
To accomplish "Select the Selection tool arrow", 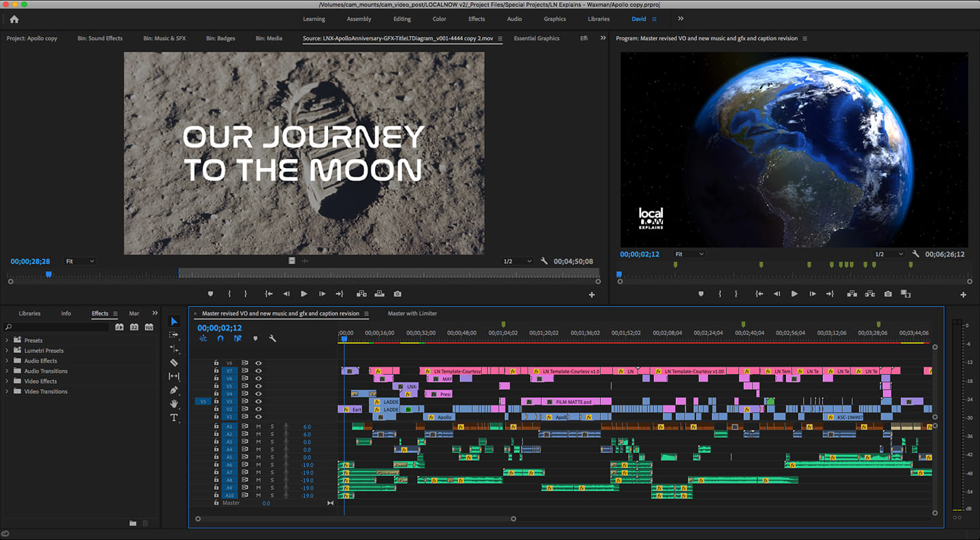I will pos(174,322).
